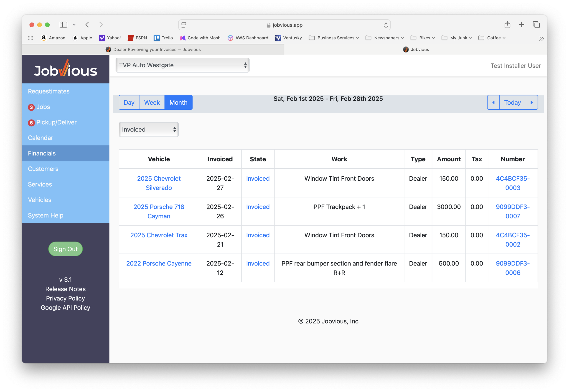Click the tab overview icon
Viewport: 569px width, 392px height.
click(536, 25)
